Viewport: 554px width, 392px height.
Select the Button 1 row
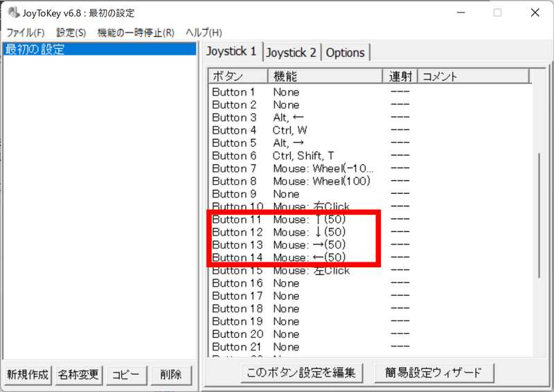click(370, 92)
